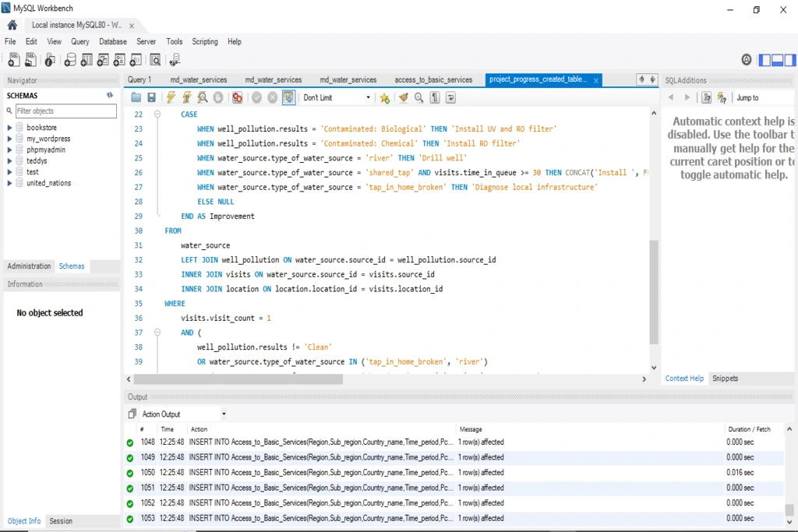This screenshot has height=532, width=798.
Task: Click the Filter objects search field
Action: point(66,111)
